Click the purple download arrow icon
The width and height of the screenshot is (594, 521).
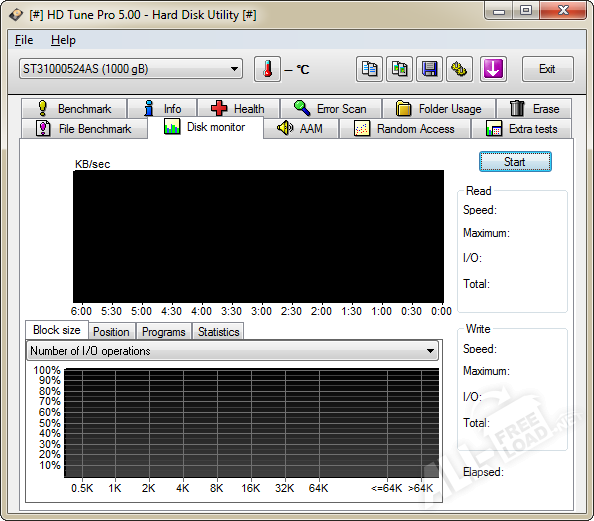(493, 69)
